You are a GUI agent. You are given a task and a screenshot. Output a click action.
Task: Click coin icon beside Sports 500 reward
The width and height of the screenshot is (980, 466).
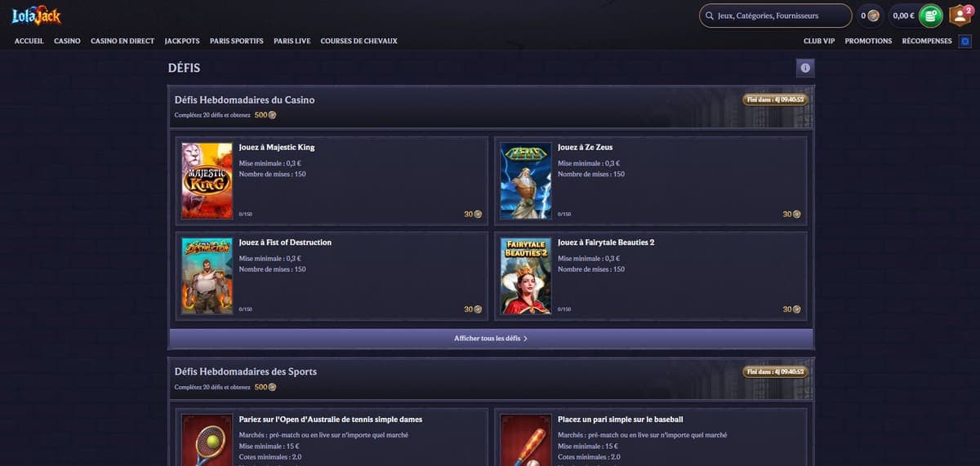(x=272, y=387)
